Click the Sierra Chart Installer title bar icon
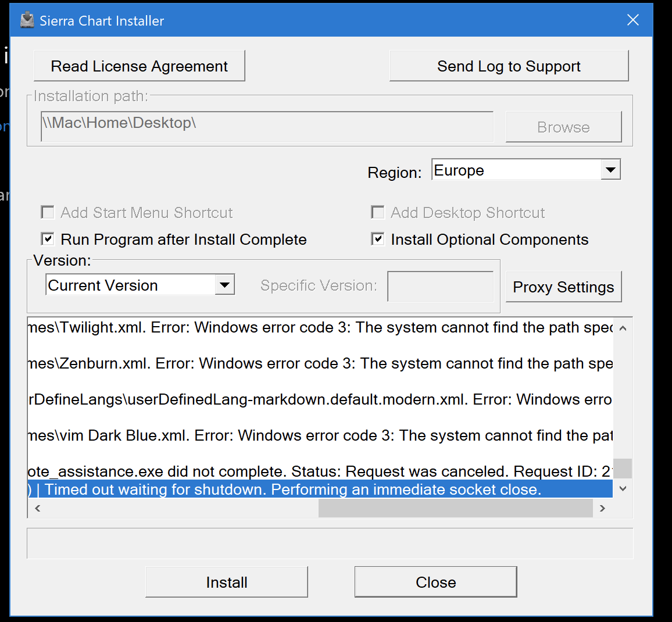 coord(27,20)
